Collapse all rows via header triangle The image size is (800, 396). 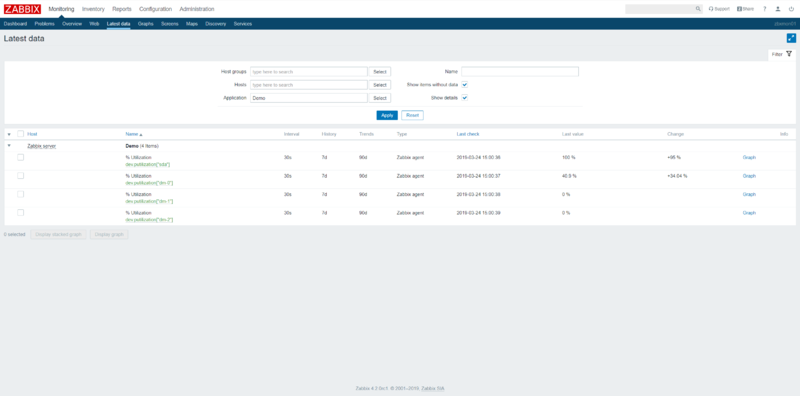pyautogui.click(x=9, y=134)
